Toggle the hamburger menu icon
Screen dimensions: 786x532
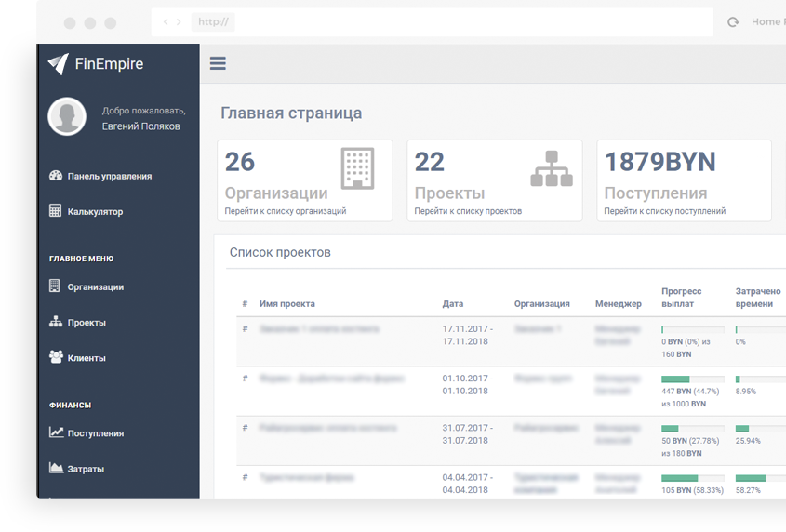[x=218, y=63]
